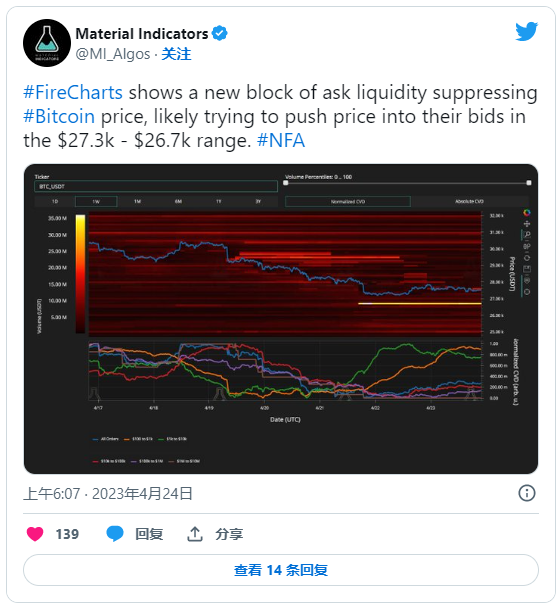The image size is (557, 607).
Task: Click the Twitter bird logo
Action: click(x=526, y=31)
